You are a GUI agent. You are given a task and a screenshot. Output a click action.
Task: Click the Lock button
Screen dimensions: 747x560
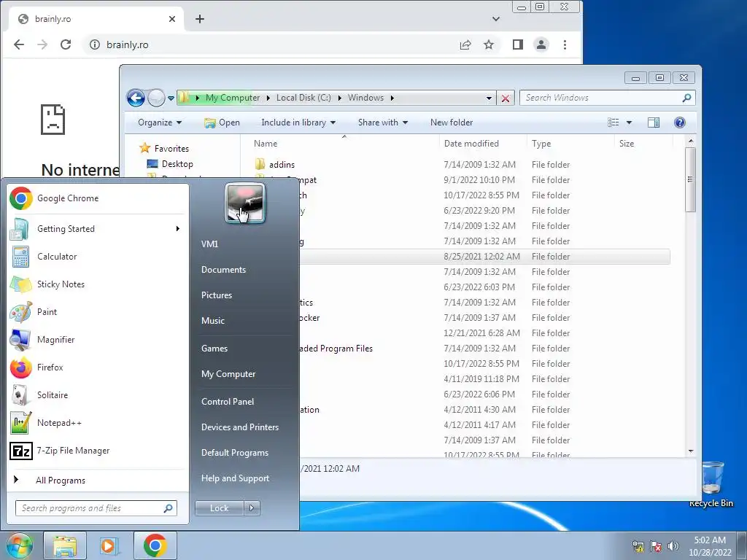click(219, 508)
